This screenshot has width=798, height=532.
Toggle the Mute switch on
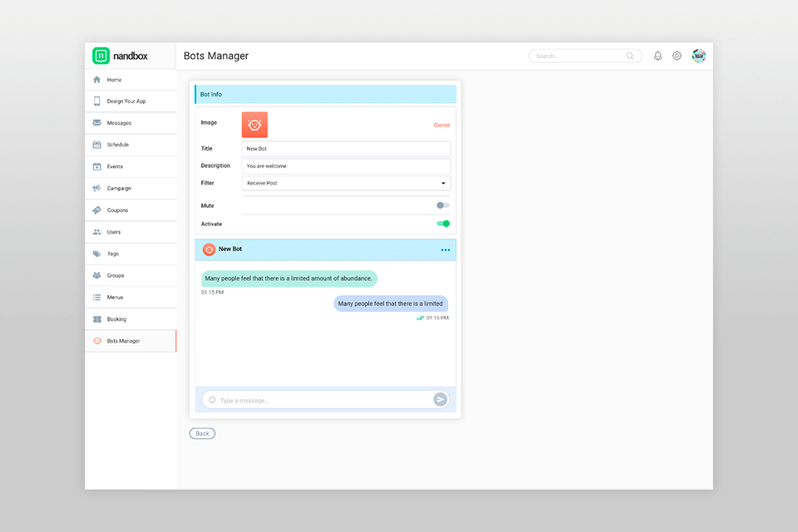pyautogui.click(x=443, y=205)
